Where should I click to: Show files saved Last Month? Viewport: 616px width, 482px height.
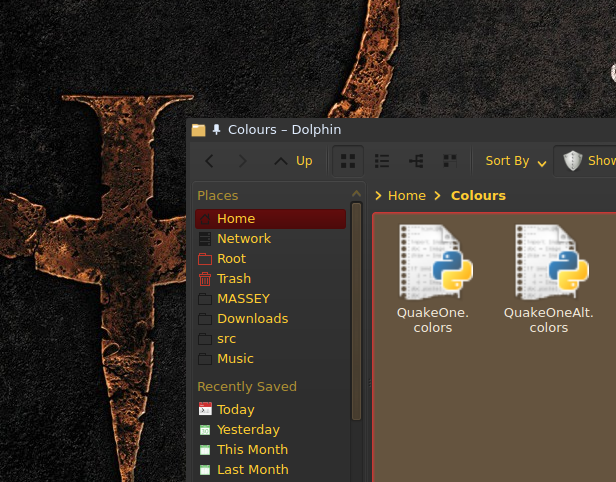pyautogui.click(x=270, y=470)
